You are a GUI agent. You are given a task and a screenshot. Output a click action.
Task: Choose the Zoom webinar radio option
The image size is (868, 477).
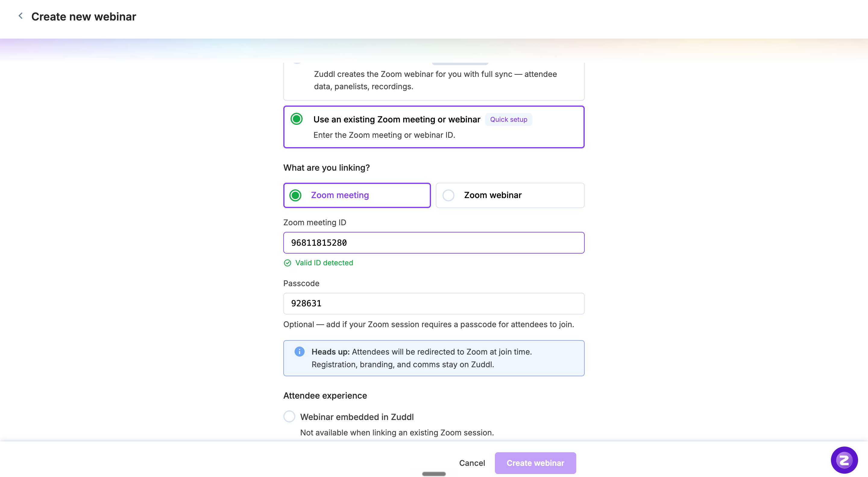(448, 195)
